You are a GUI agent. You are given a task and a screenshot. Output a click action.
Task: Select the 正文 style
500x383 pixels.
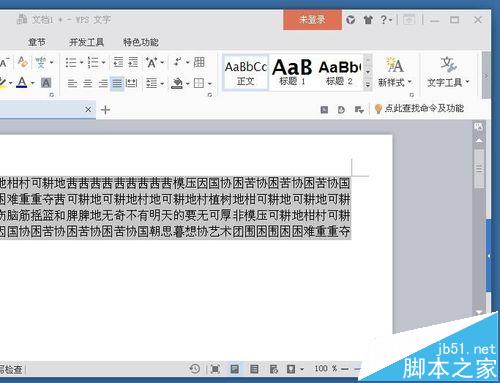click(246, 72)
